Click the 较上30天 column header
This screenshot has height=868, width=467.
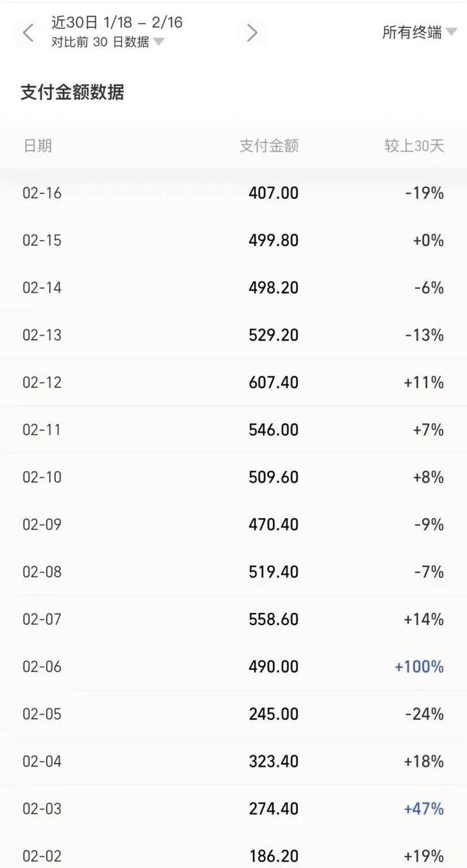(x=414, y=145)
